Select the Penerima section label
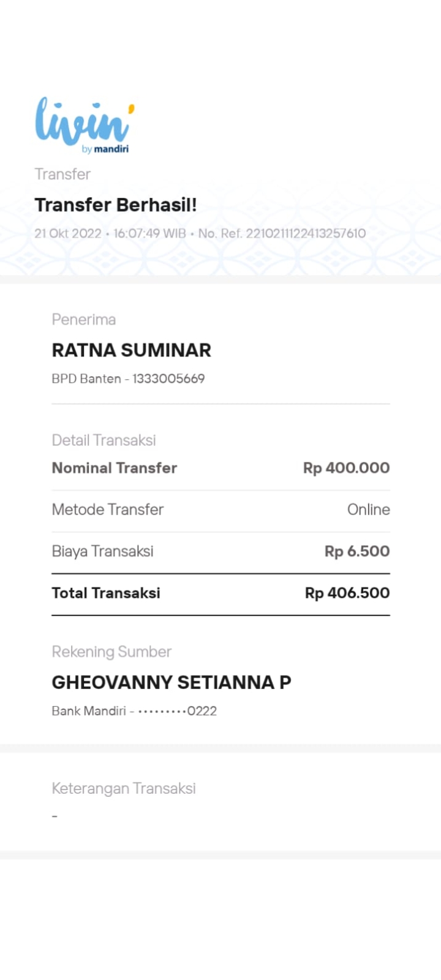Viewport: 441px width, 980px height. pos(84,319)
